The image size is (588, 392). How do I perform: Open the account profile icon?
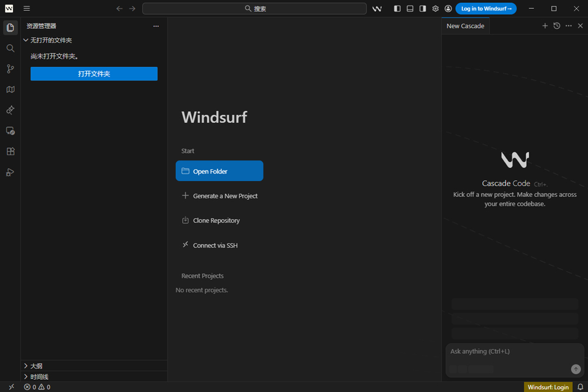click(448, 8)
